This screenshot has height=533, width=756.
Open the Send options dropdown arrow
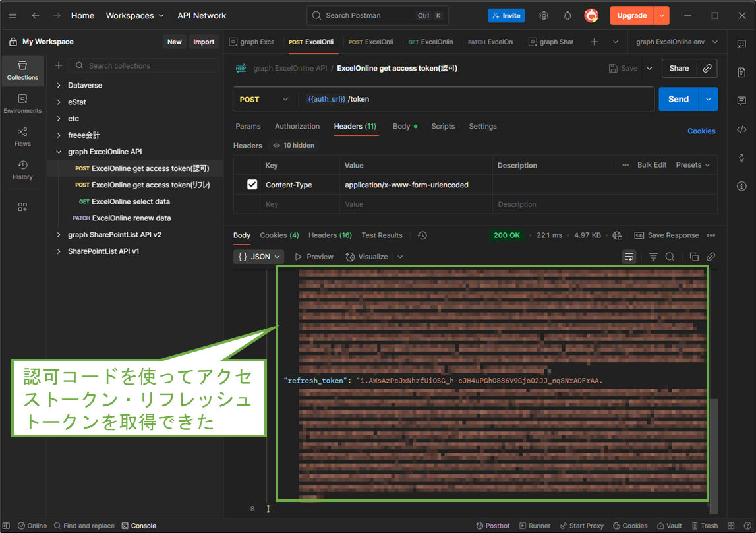(x=709, y=100)
